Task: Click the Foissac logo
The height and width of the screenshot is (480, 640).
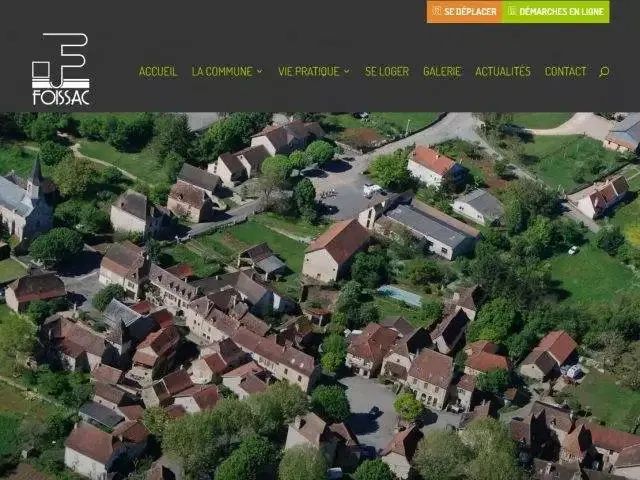Action: pyautogui.click(x=59, y=69)
